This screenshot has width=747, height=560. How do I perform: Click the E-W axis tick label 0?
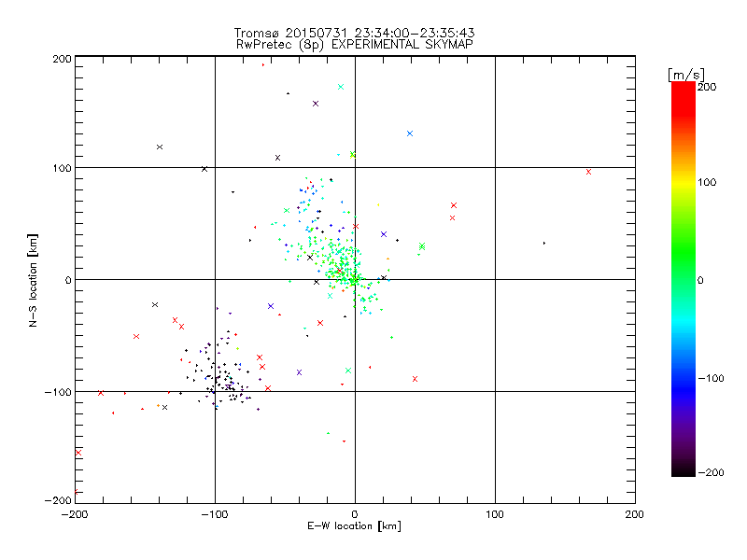coord(355,514)
